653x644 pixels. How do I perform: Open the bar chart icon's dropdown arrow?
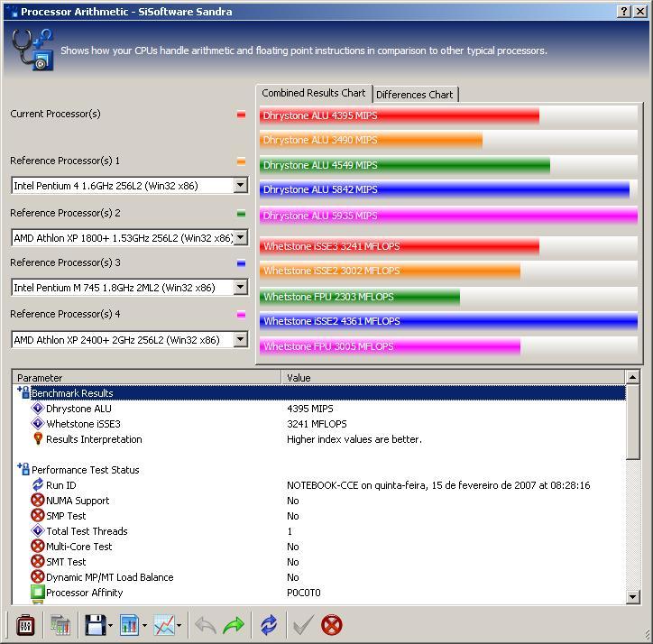coord(144,625)
